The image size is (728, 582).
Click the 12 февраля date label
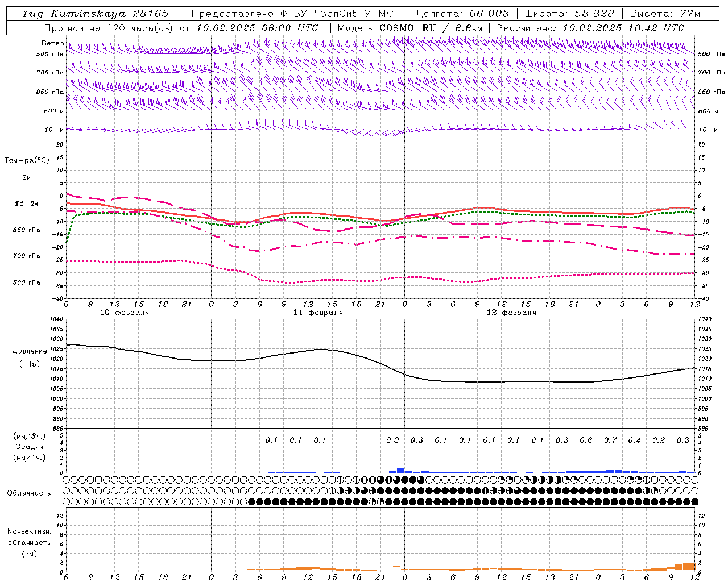[511, 313]
